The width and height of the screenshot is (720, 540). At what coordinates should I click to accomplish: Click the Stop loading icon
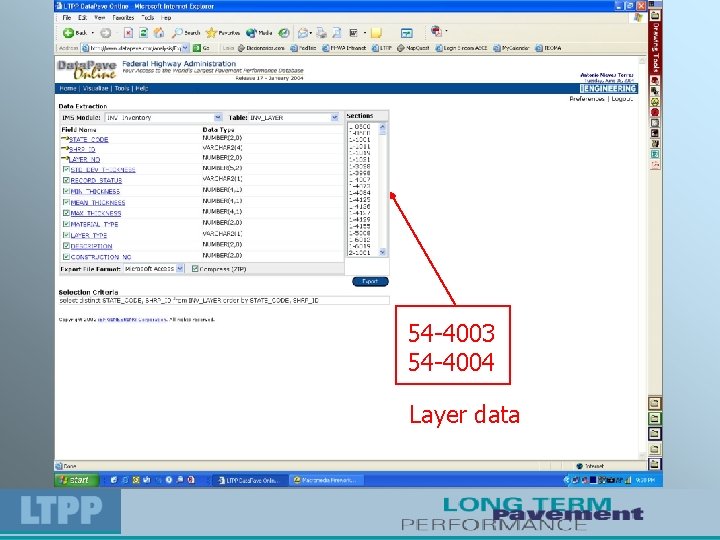[x=128, y=33]
